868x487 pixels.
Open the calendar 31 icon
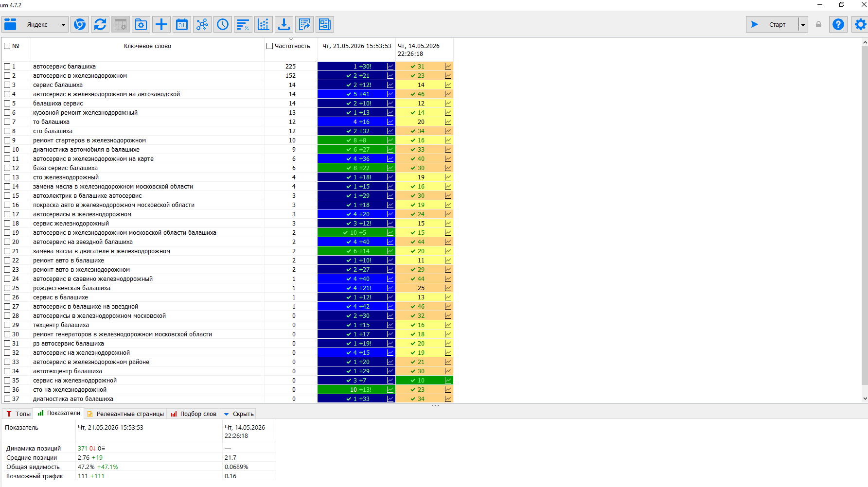[x=182, y=24]
